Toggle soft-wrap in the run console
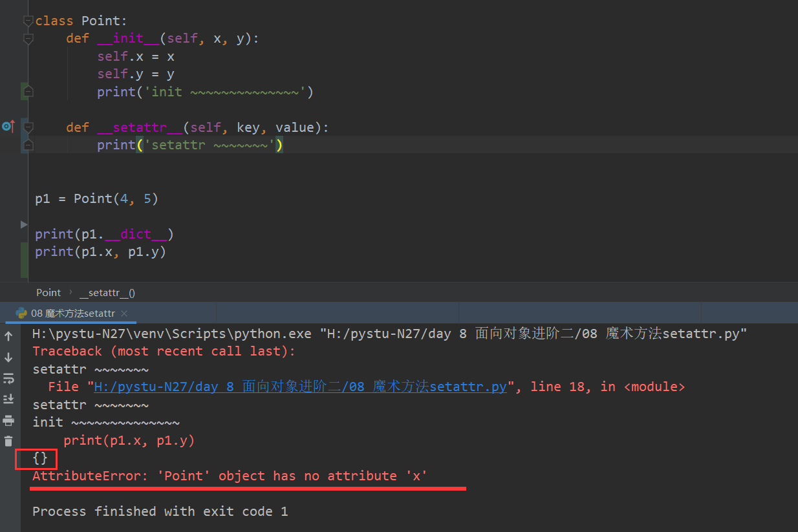The height and width of the screenshot is (532, 798). 8,378
